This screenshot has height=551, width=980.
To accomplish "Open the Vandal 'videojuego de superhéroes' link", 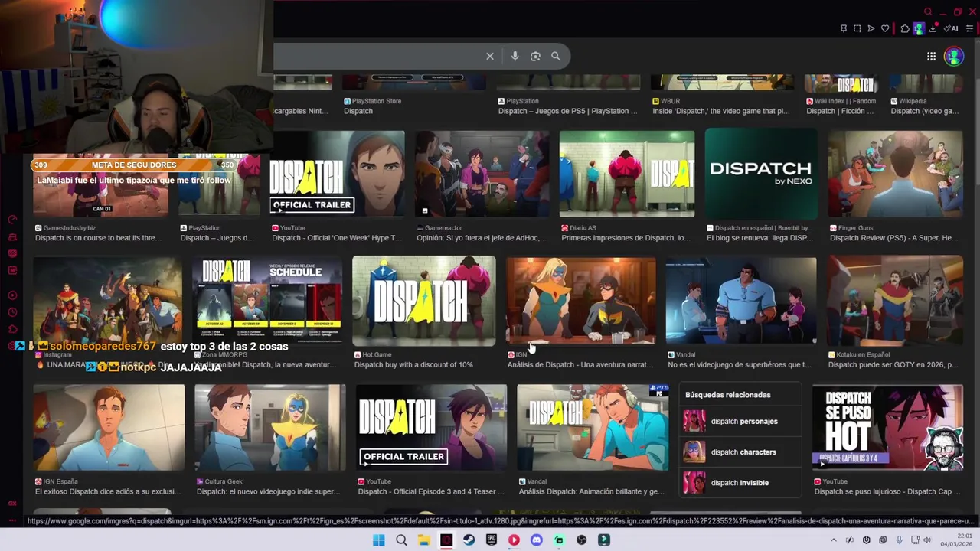I will click(x=739, y=365).
